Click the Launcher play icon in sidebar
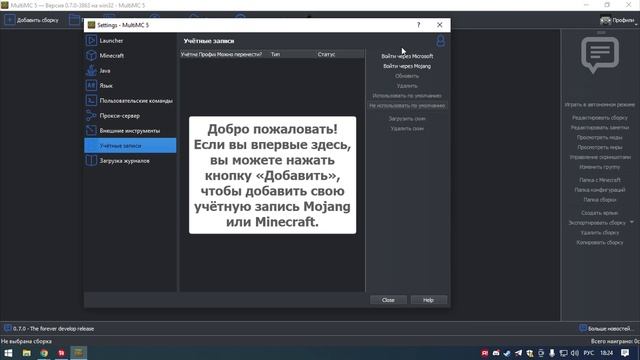The width and height of the screenshot is (640, 360). pyautogui.click(x=91, y=40)
